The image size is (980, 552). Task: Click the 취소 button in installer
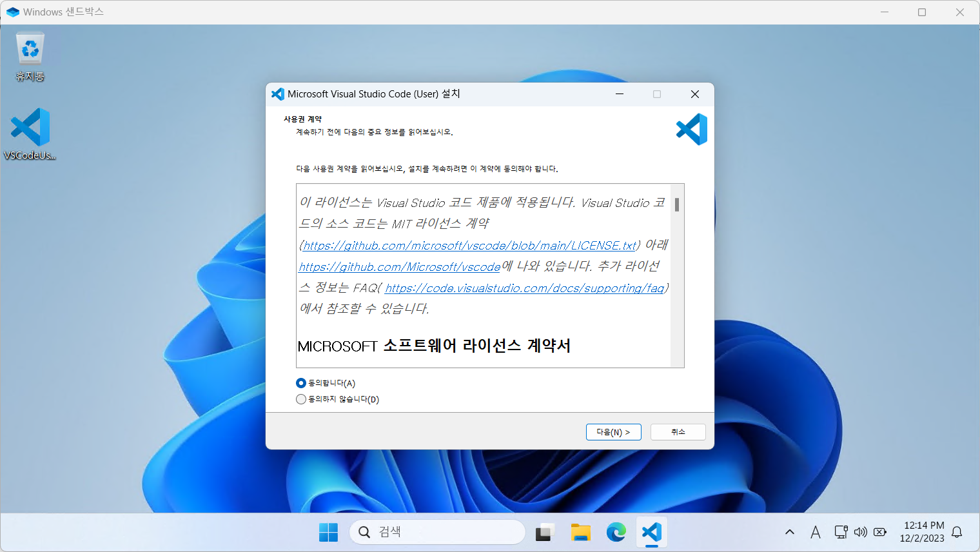[x=678, y=432]
